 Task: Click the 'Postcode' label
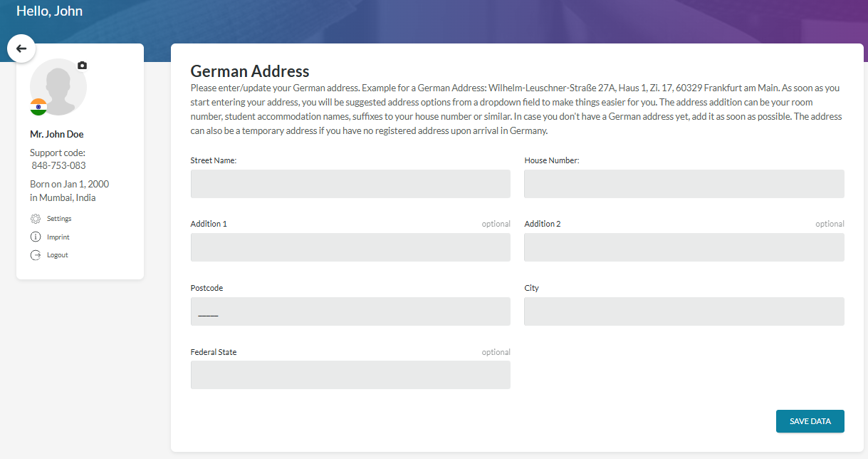pyautogui.click(x=206, y=288)
